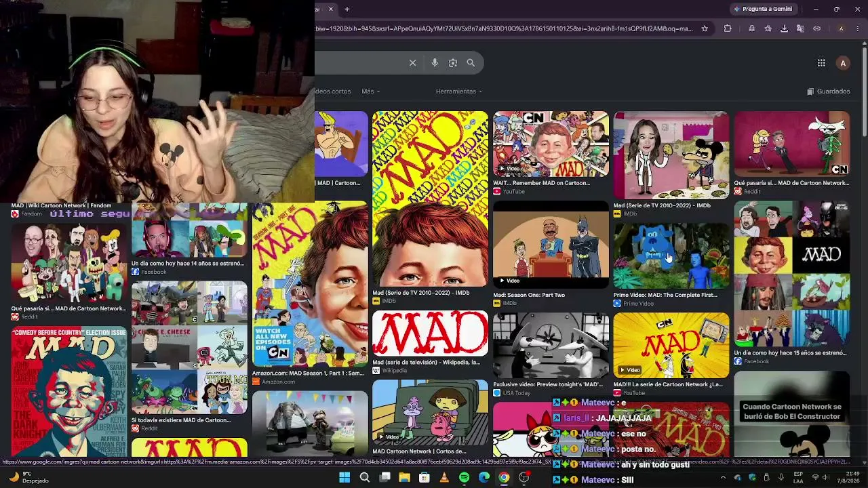Open the Chrome profile avatar in toolbar
This screenshot has width=868, height=488.
[841, 28]
